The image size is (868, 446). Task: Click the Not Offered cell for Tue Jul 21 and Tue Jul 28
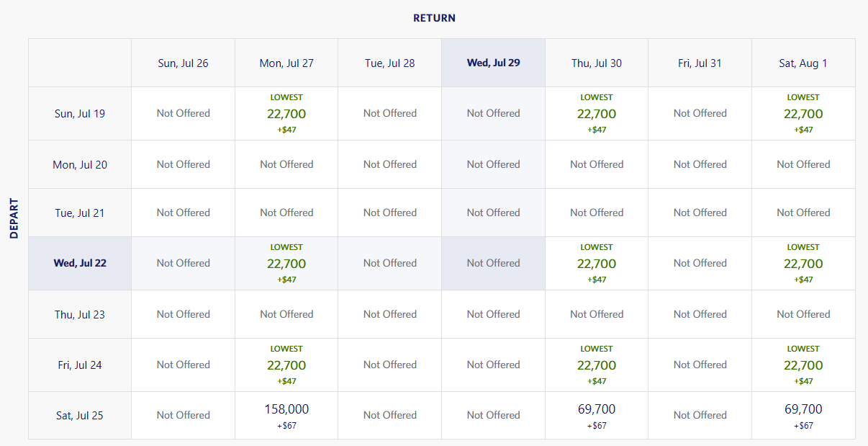click(389, 212)
